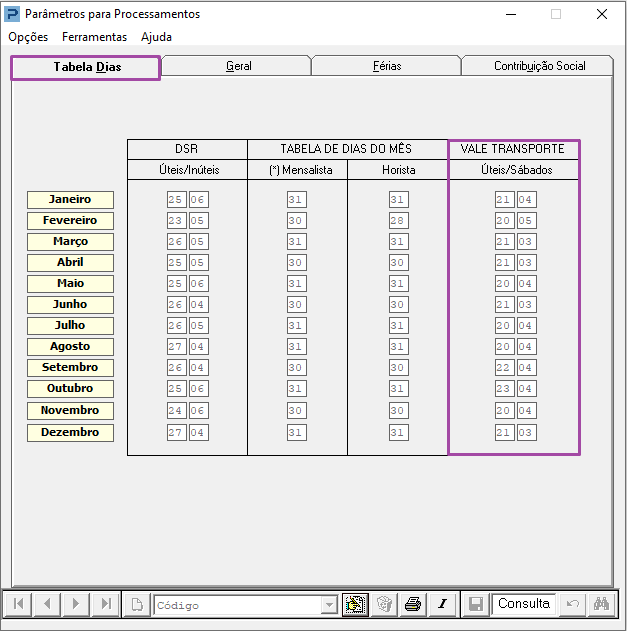Click the Consulta status box
Image resolution: width=627 pixels, height=631 pixels.
[524, 604]
